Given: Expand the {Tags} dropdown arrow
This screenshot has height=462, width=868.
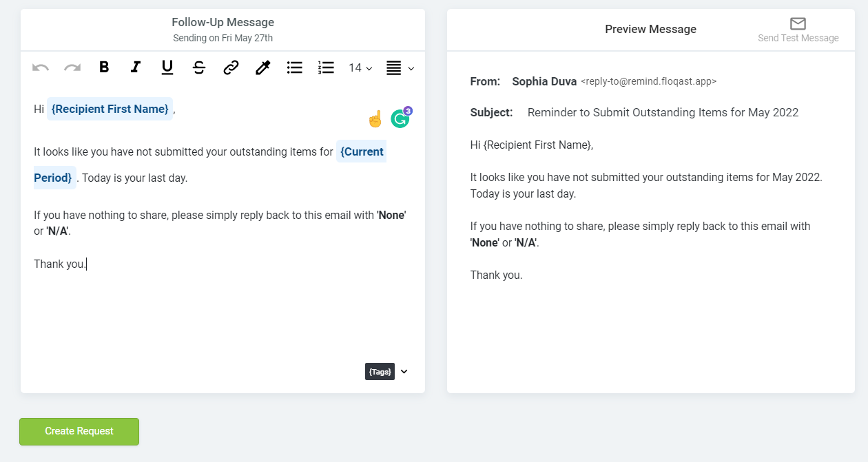Looking at the screenshot, I should (404, 372).
